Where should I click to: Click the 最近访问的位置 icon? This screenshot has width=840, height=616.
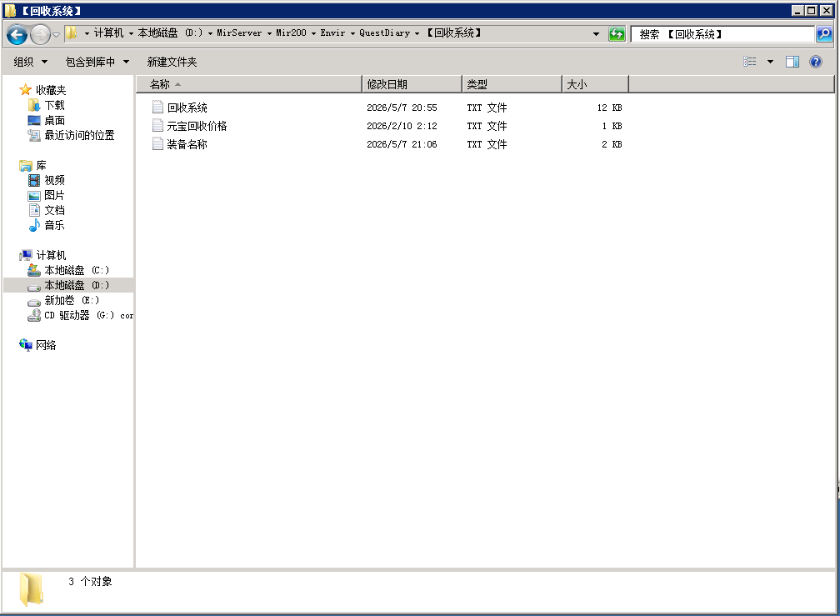[33, 136]
